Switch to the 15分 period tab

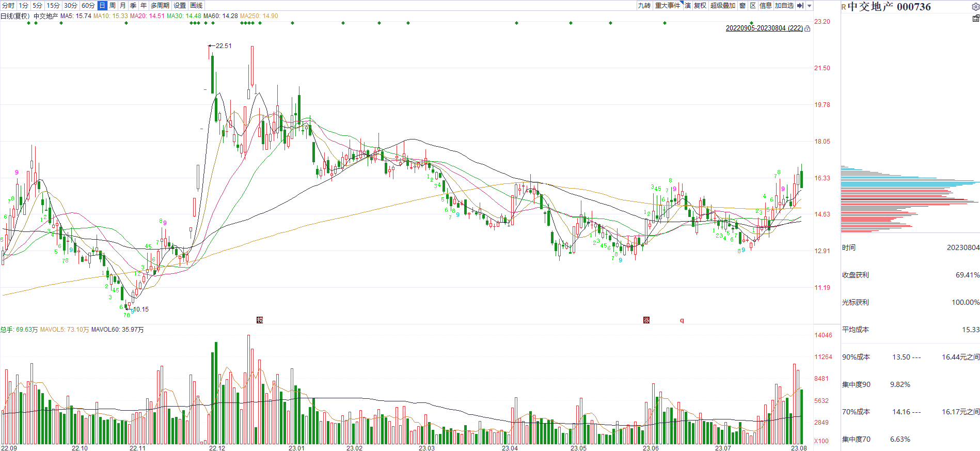(x=53, y=6)
